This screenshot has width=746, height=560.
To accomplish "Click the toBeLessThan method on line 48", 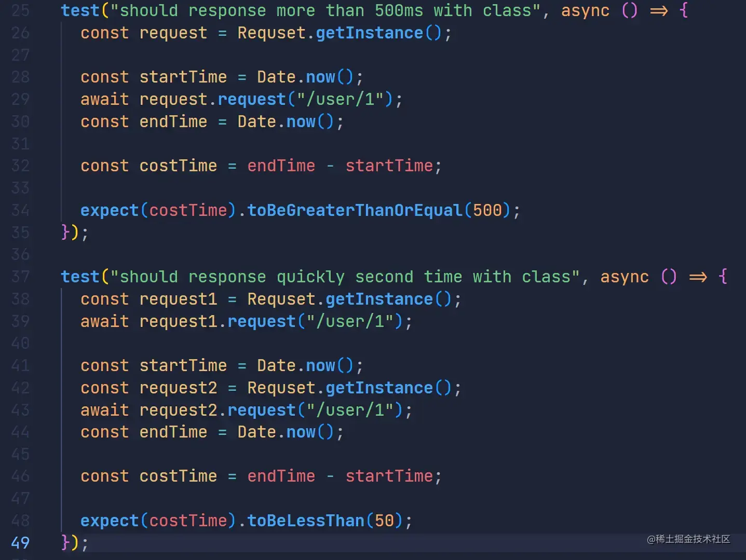I will 306,521.
